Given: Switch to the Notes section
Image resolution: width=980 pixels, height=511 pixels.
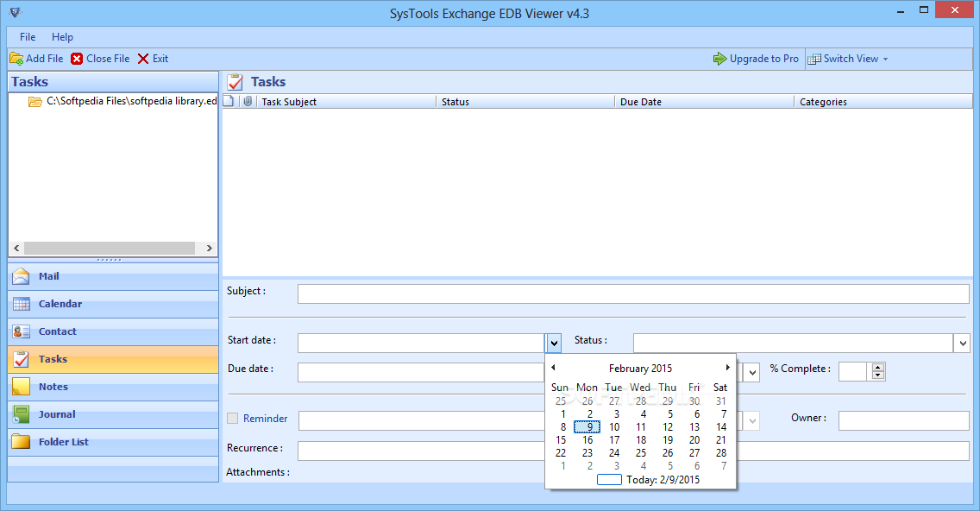Looking at the screenshot, I should [x=113, y=387].
